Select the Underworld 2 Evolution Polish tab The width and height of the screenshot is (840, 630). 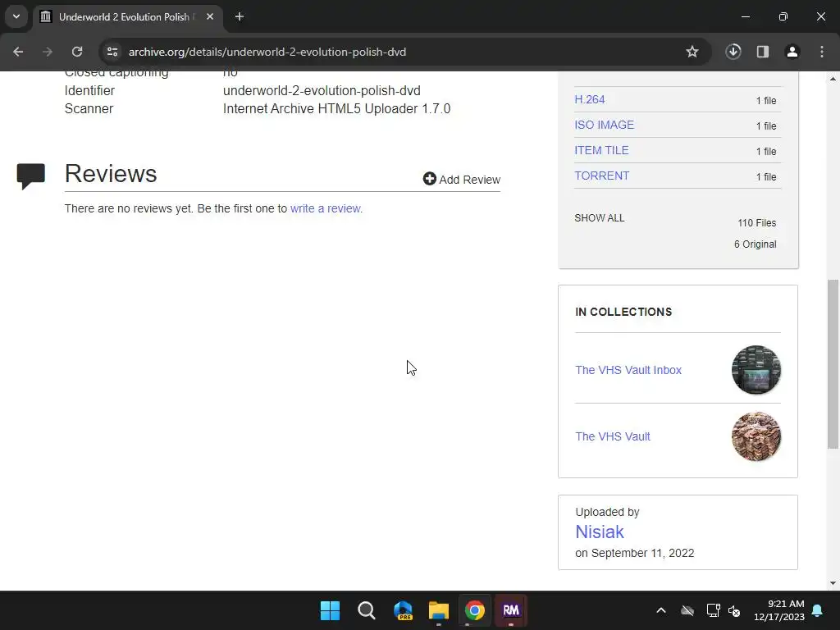[x=127, y=16]
